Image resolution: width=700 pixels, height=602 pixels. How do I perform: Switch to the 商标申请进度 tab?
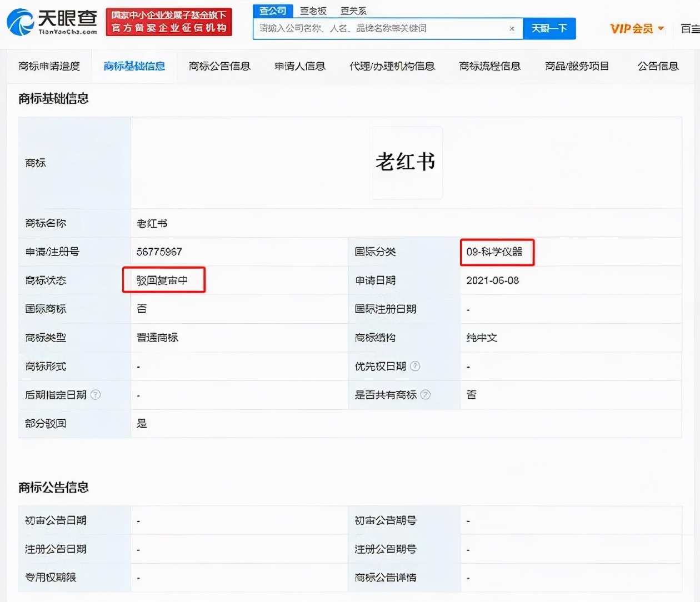(x=50, y=66)
